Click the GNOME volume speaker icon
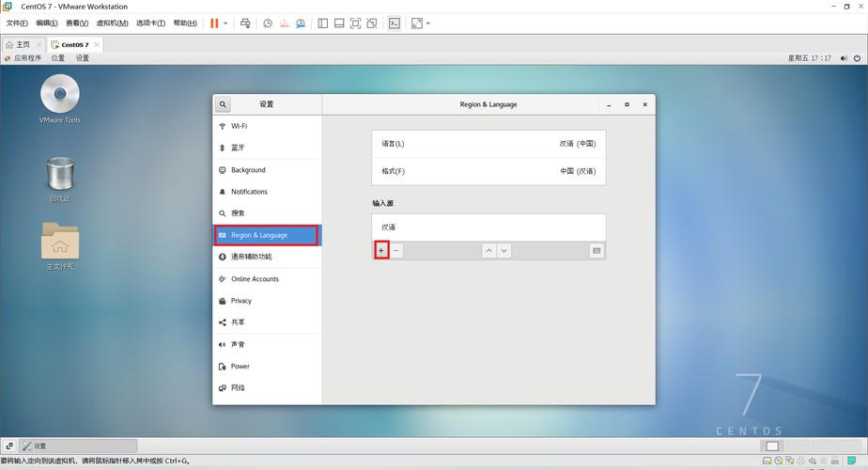 (844, 57)
